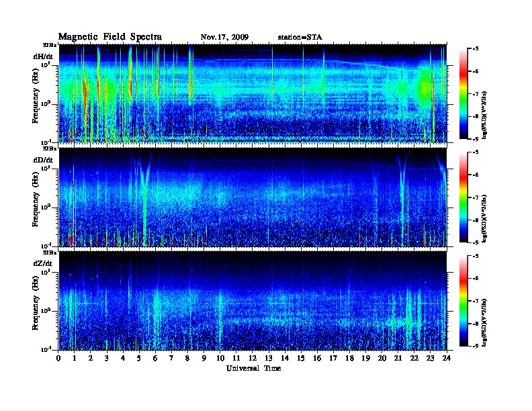Click hour 24 tick label on Universal Time axis
Image resolution: width=532 pixels, height=411 pixels.
click(x=447, y=359)
